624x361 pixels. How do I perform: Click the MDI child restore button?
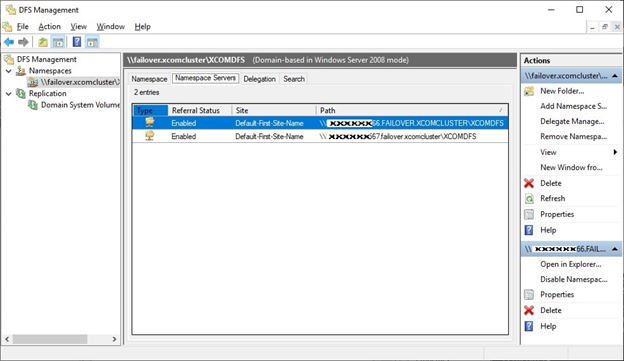[605, 27]
